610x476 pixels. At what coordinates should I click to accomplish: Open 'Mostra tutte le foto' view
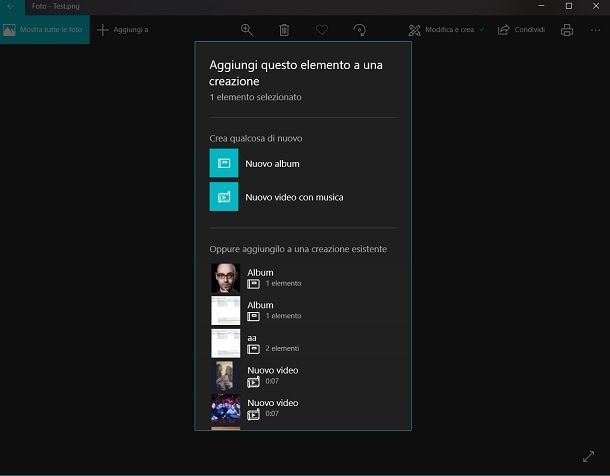[x=44, y=30]
